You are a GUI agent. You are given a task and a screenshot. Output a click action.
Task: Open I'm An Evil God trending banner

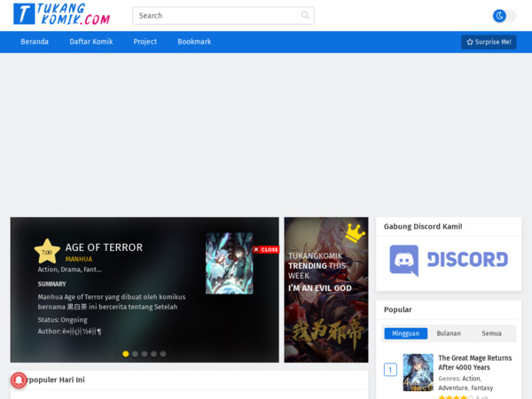click(x=326, y=290)
